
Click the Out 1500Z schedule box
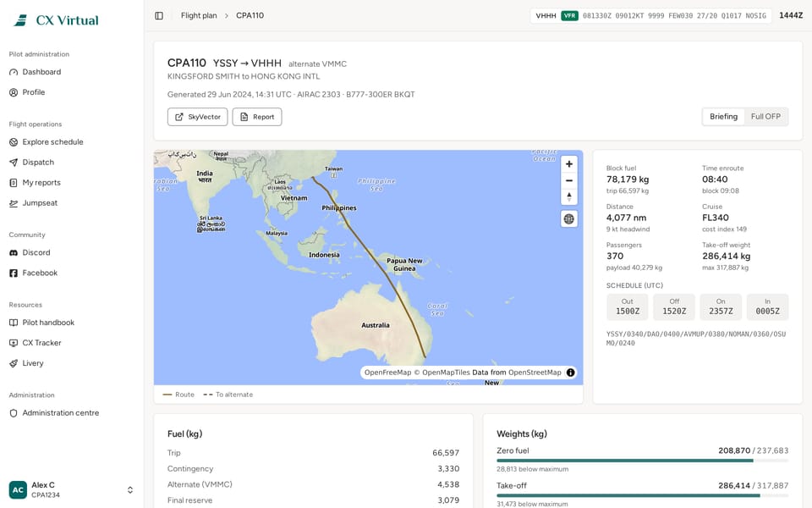(x=627, y=306)
